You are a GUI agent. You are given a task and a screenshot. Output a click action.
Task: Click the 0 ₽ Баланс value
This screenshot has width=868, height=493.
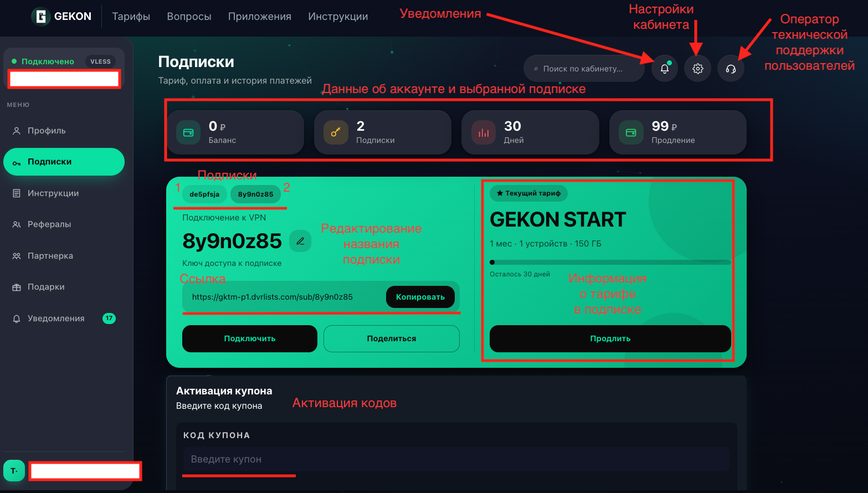coord(217,126)
